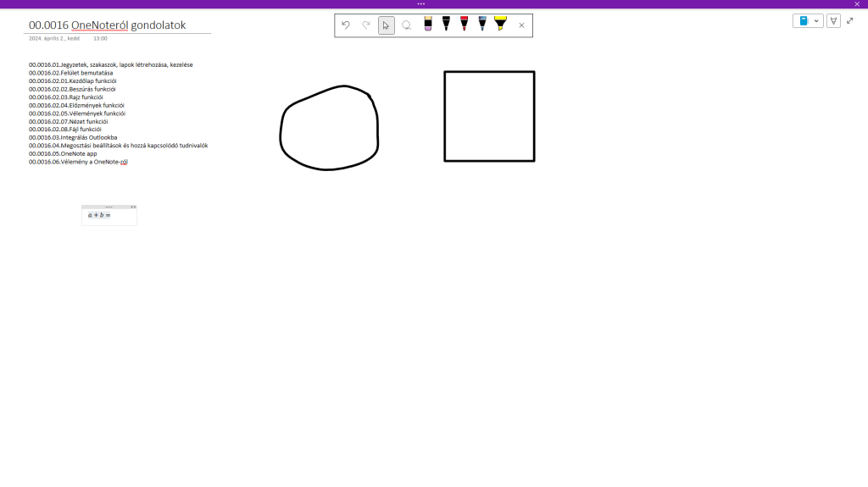868x487 pixels.
Task: Select the arrow pointer selection tool
Action: point(387,25)
